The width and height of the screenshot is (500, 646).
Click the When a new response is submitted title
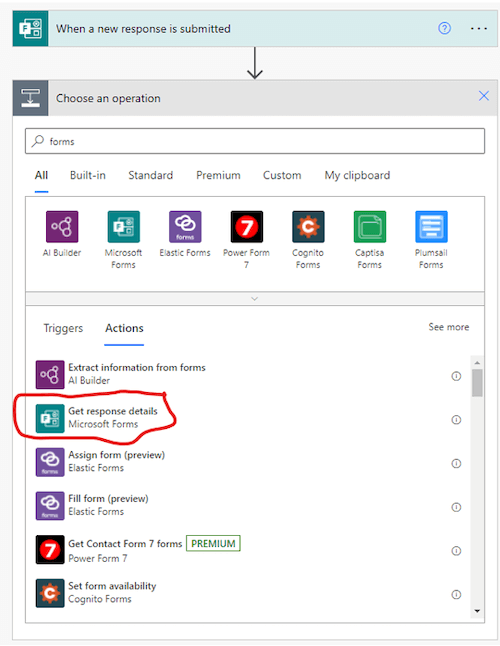point(143,29)
